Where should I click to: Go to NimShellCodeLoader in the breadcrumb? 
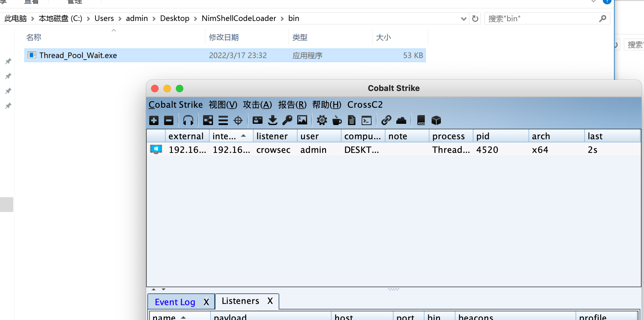(x=239, y=19)
